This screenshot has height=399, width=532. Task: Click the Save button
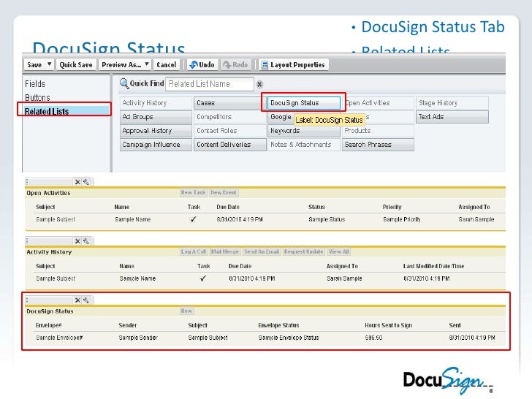34,64
